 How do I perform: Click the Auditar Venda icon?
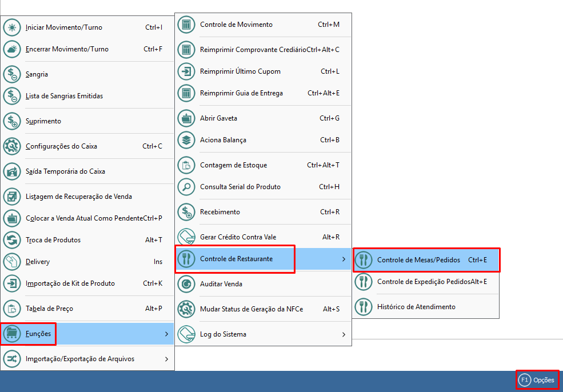186,284
